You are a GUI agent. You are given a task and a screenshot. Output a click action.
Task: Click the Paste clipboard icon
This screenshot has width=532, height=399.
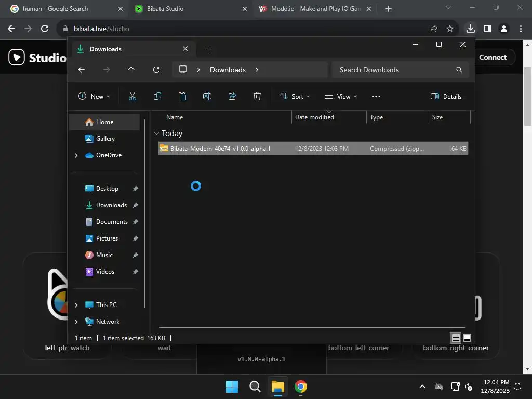coord(182,96)
